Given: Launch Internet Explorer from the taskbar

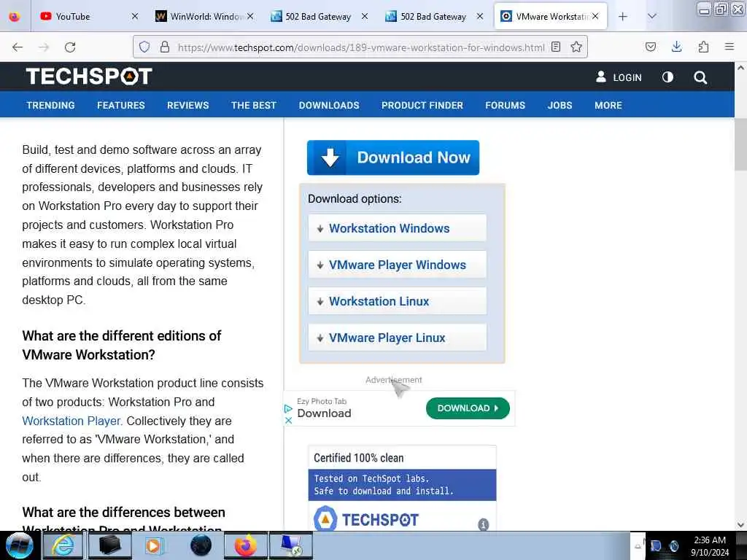Looking at the screenshot, I should [63, 545].
